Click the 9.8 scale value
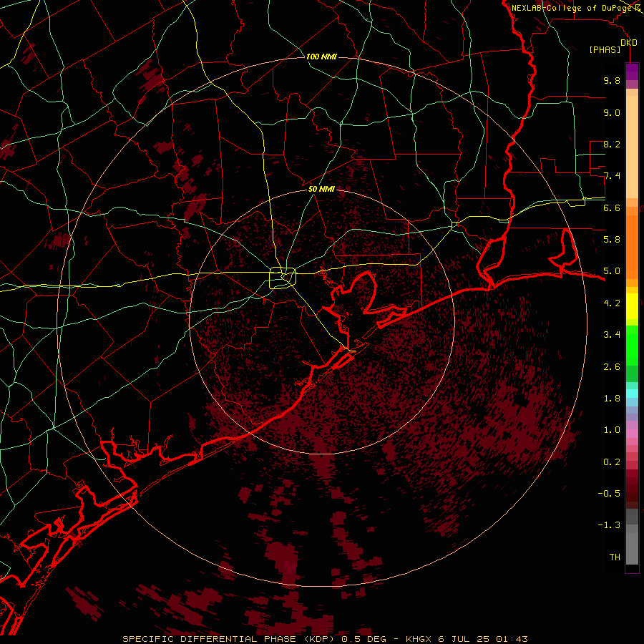 coord(612,80)
